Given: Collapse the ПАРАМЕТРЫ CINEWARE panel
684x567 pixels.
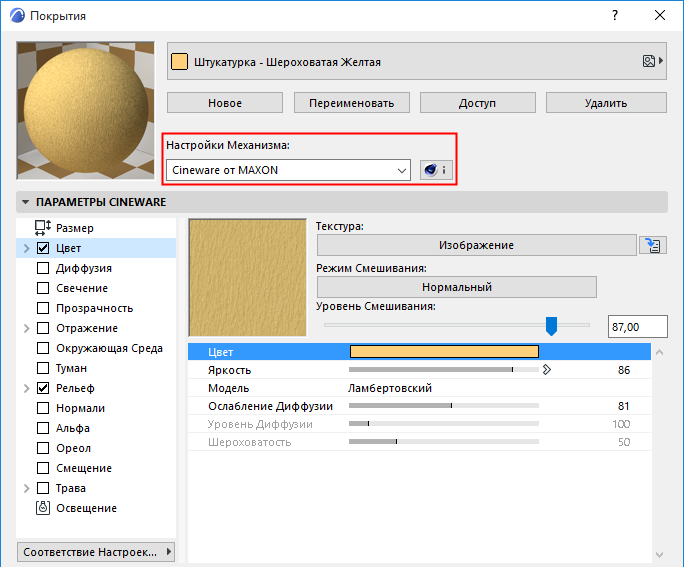Looking at the screenshot, I should 25,202.
